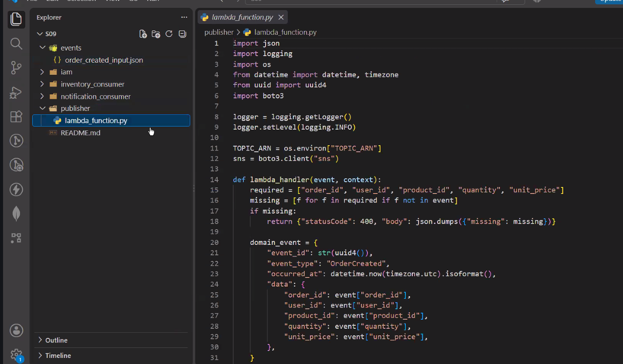
Task: Collapse all folders in Explorer
Action: click(x=182, y=34)
